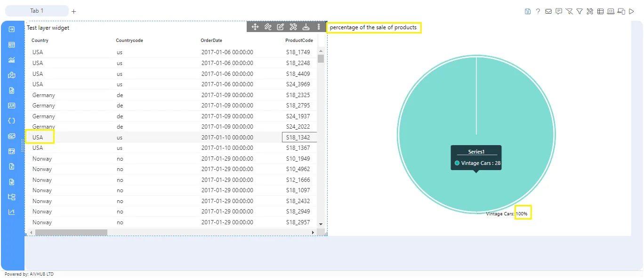Viewport: 644px width, 278px height.
Task: Click the help question mark icon
Action: (x=538, y=11)
